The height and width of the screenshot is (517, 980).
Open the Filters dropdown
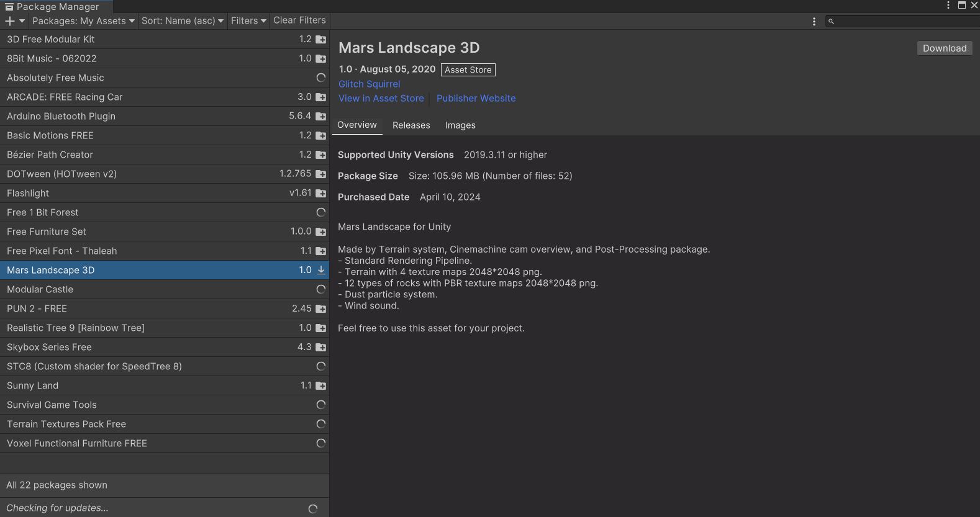point(248,21)
